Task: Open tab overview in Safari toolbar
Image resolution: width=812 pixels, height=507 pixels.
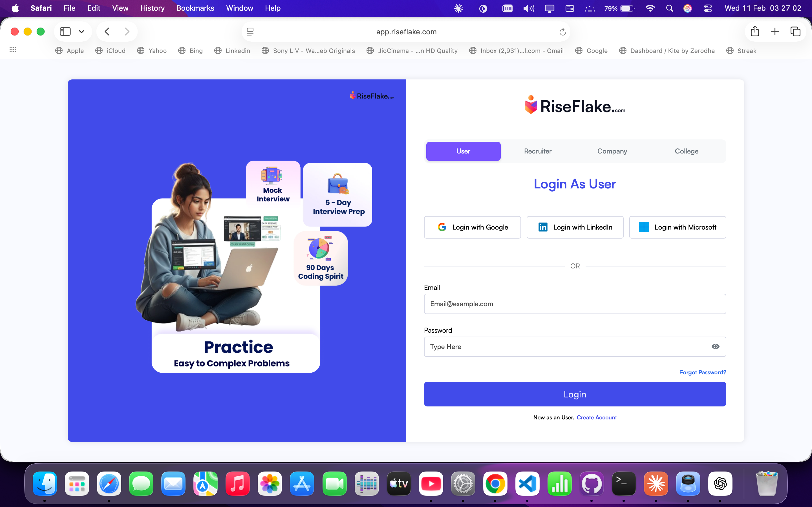Action: (x=795, y=31)
